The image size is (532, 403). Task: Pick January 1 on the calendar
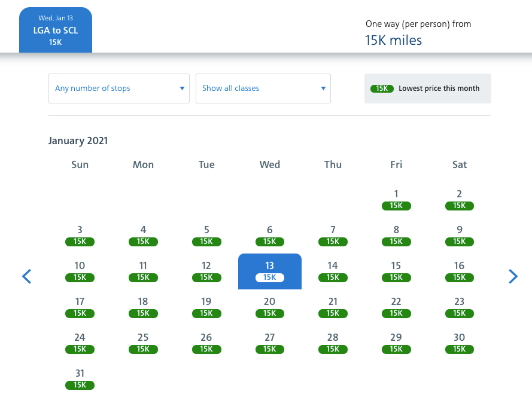click(396, 199)
